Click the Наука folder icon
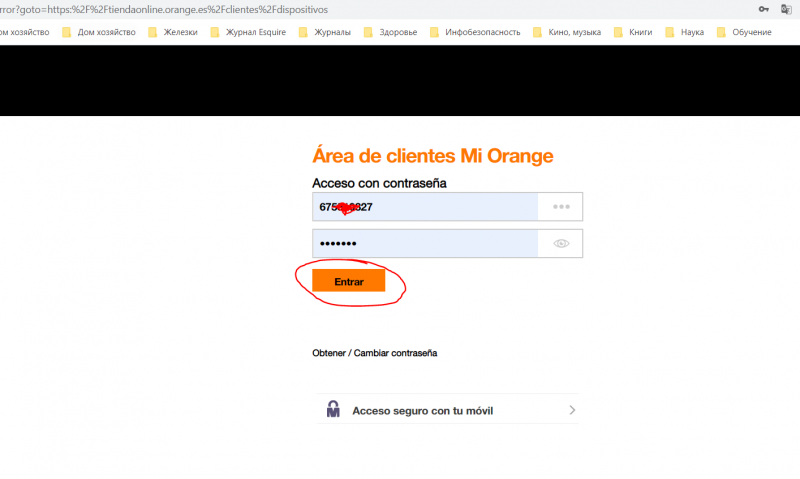Image resolution: width=800 pixels, height=479 pixels. pos(672,32)
